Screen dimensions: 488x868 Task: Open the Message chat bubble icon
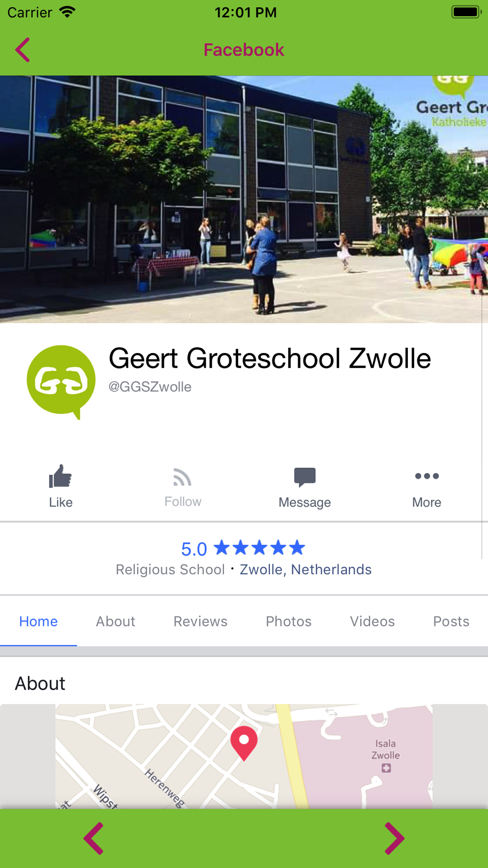(305, 477)
